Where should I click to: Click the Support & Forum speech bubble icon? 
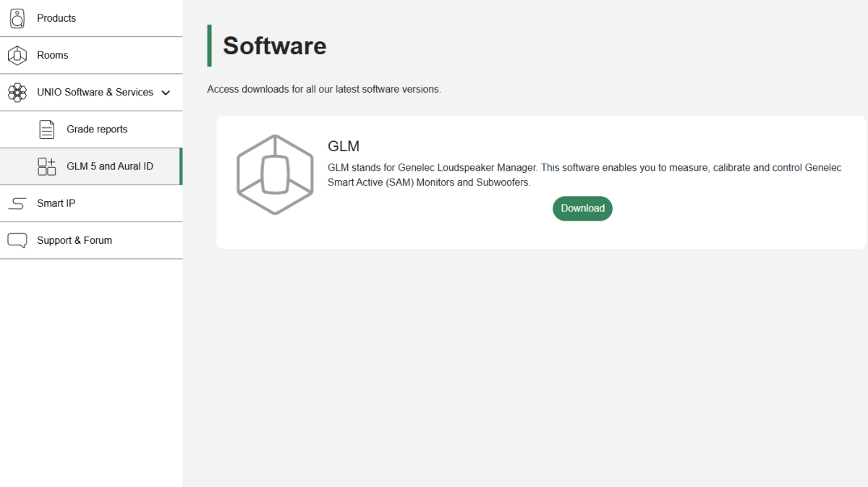[17, 241]
